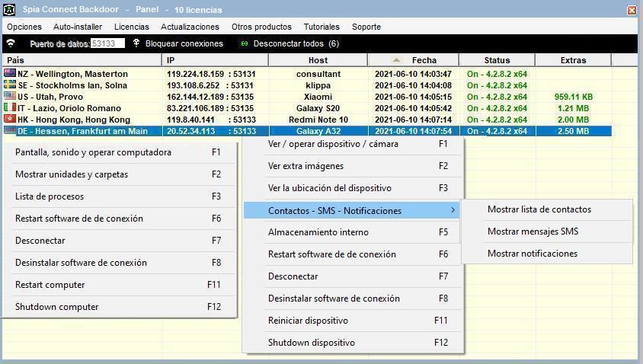Click the Puerto de datos input field

pyautogui.click(x=107, y=43)
